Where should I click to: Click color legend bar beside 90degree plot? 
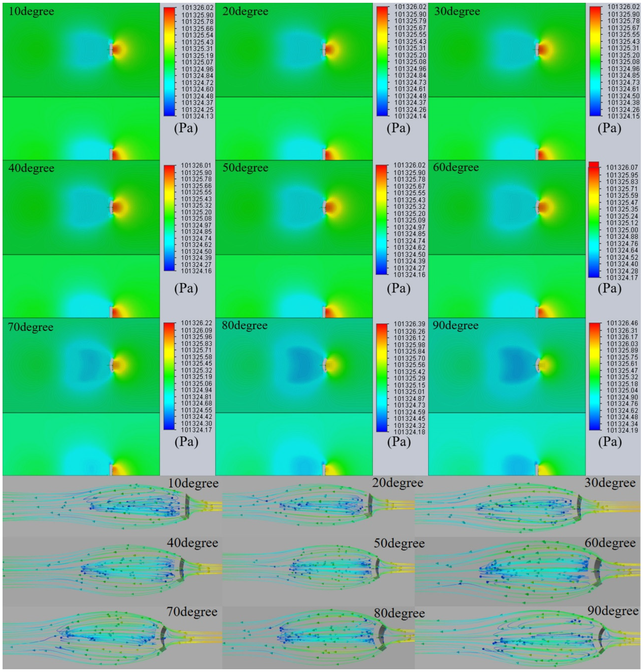point(595,376)
